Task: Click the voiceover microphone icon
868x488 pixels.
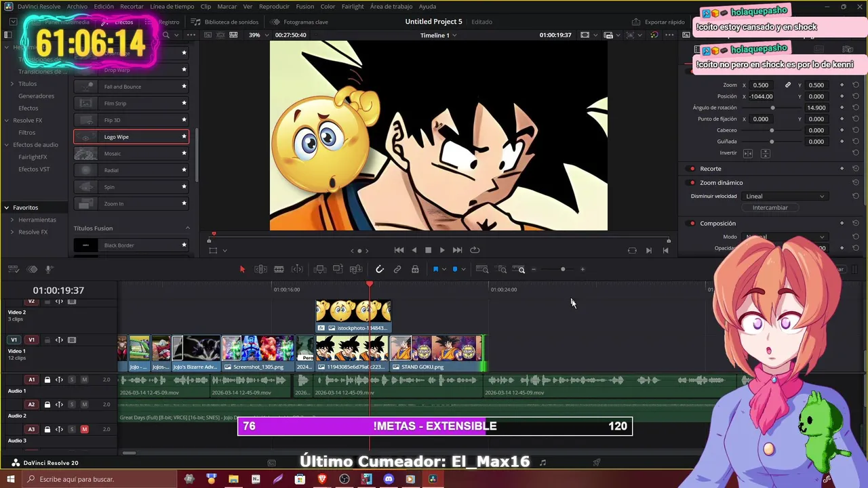Action: (x=49, y=269)
